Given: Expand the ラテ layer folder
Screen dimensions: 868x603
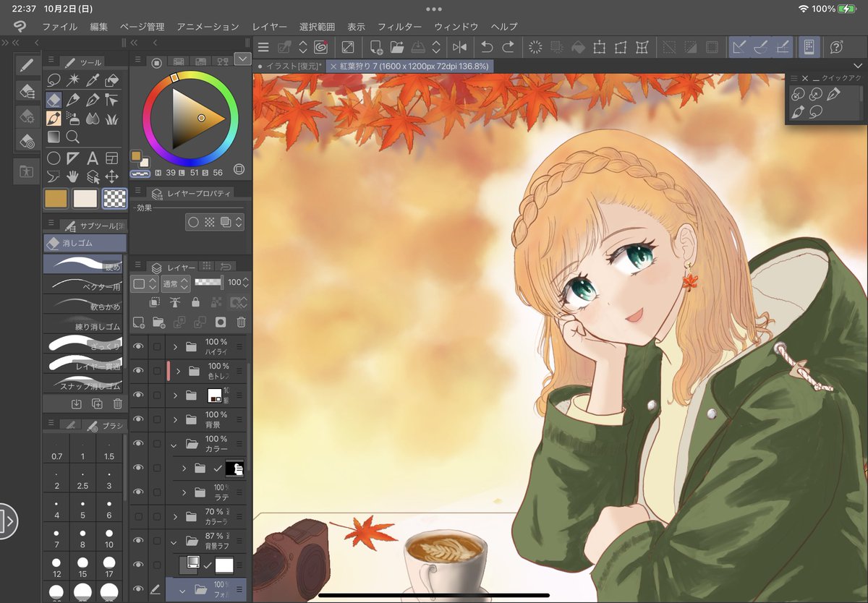Looking at the screenshot, I should click(x=184, y=492).
